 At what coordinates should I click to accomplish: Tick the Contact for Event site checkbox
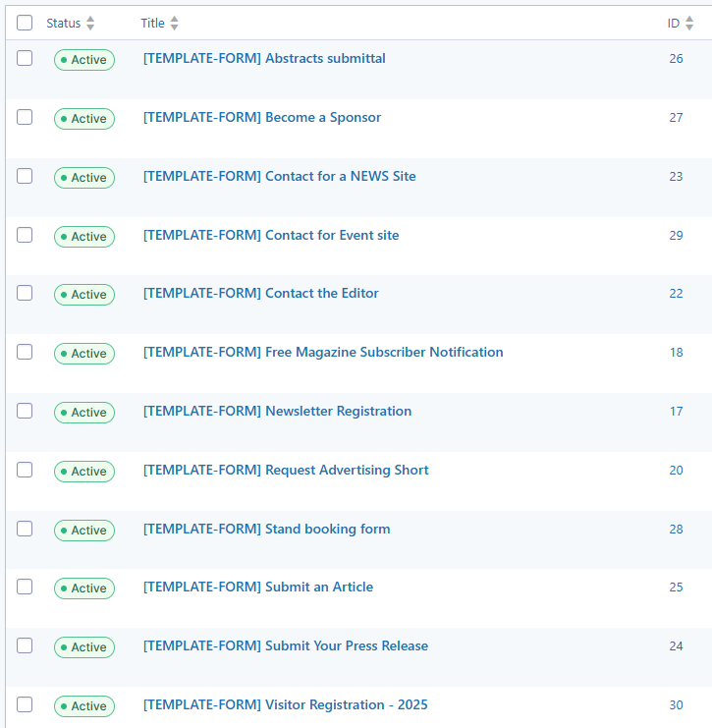[x=25, y=236]
